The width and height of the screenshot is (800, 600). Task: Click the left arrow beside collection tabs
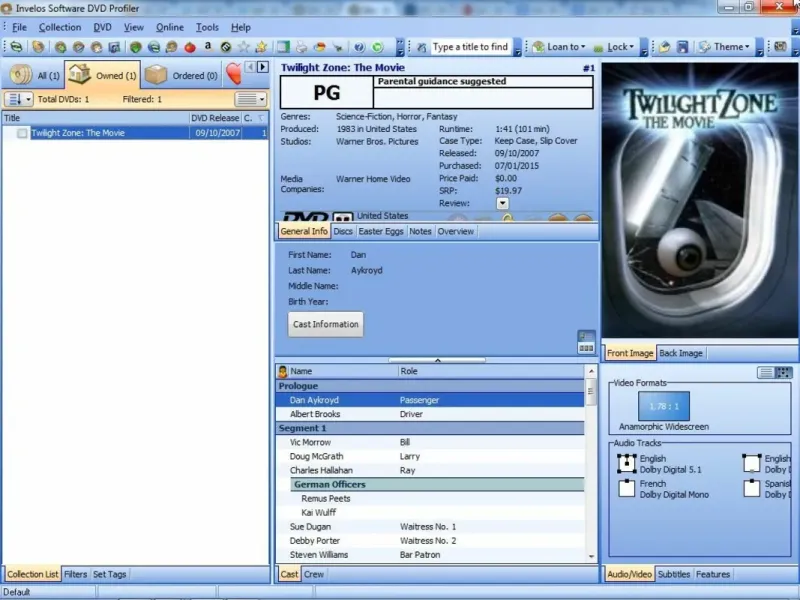coord(250,67)
